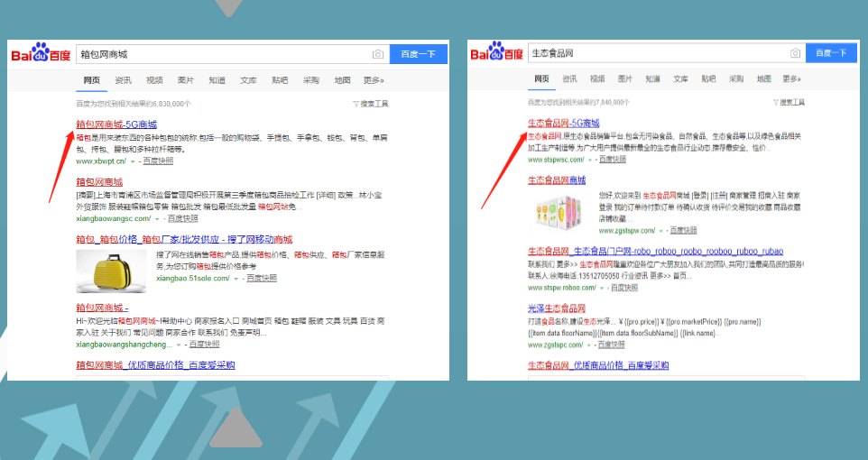Open result 生态食品网_优质商品价格_百度爱采购

[x=598, y=365]
